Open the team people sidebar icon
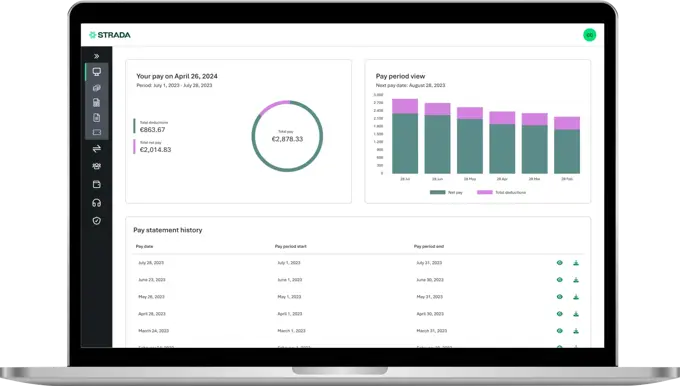Image resolution: width=680 pixels, height=386 pixels. pos(97,166)
